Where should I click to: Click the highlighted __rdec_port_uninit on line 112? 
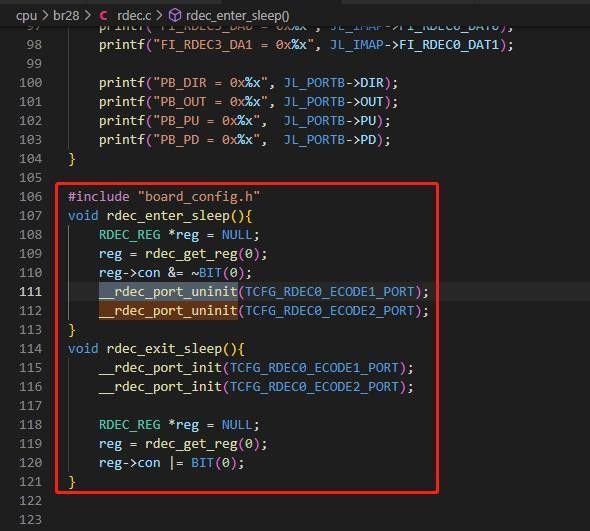coord(168,311)
